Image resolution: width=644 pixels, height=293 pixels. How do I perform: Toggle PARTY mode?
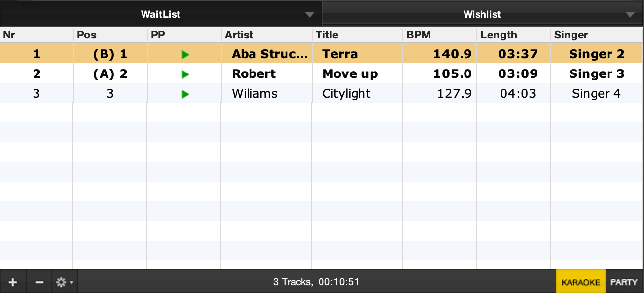[x=624, y=283]
